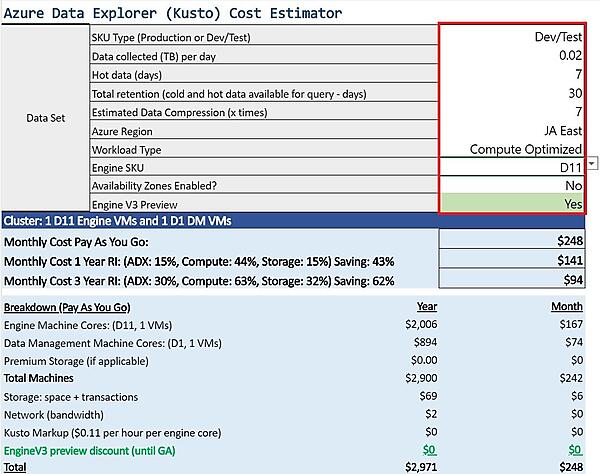The height and width of the screenshot is (474, 600).
Task: Select the Monthly Cost Pay As You Go $248 cell
Action: click(512, 241)
